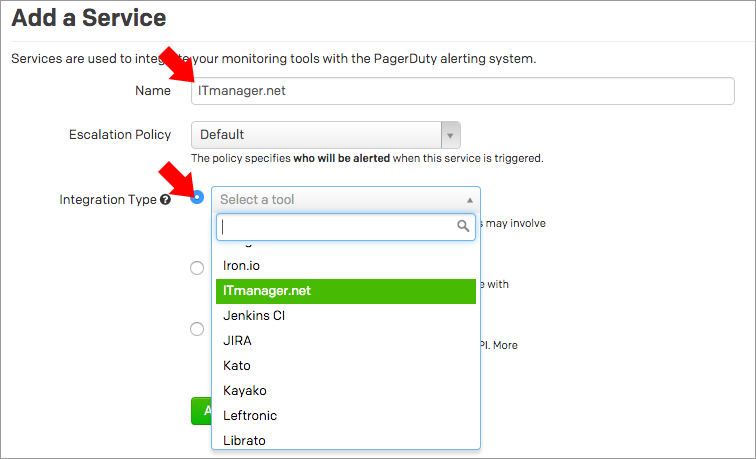
Task: Choose ITmanager.net from the tool list
Action: tap(346, 291)
